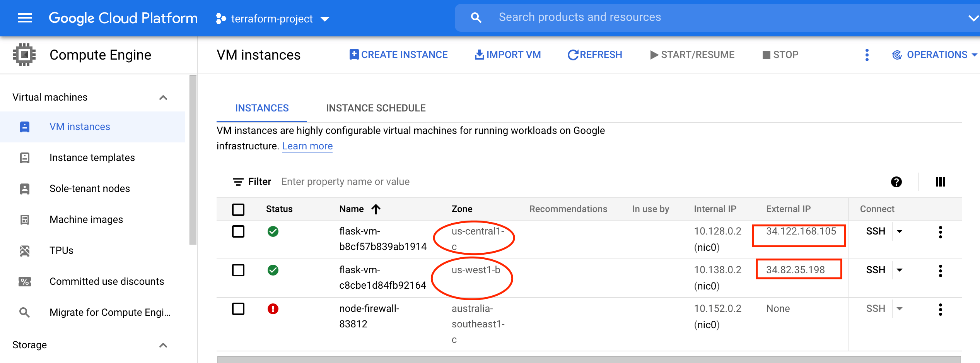Click the VM instances sidebar icon
The height and width of the screenshot is (363, 980).
pyautogui.click(x=25, y=127)
